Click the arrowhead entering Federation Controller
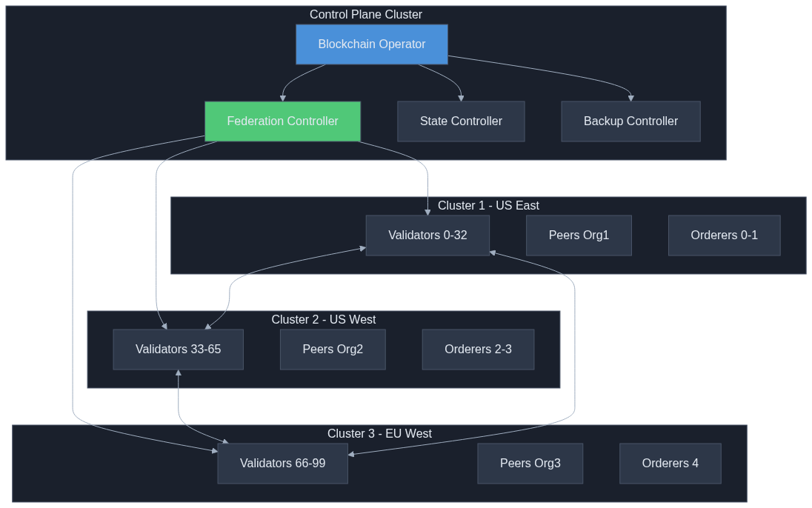The width and height of the screenshot is (812, 508). (x=282, y=98)
